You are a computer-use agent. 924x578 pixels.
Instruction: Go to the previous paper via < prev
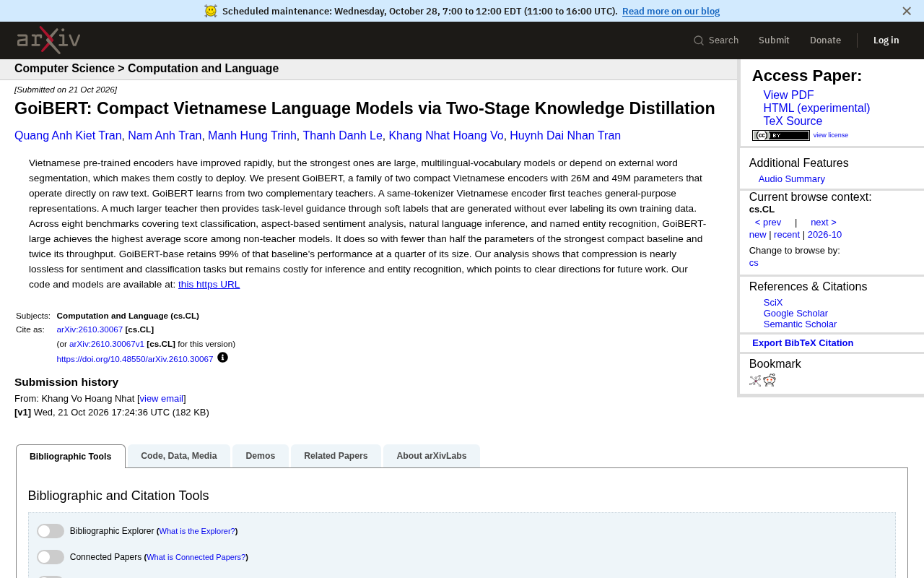(x=768, y=223)
